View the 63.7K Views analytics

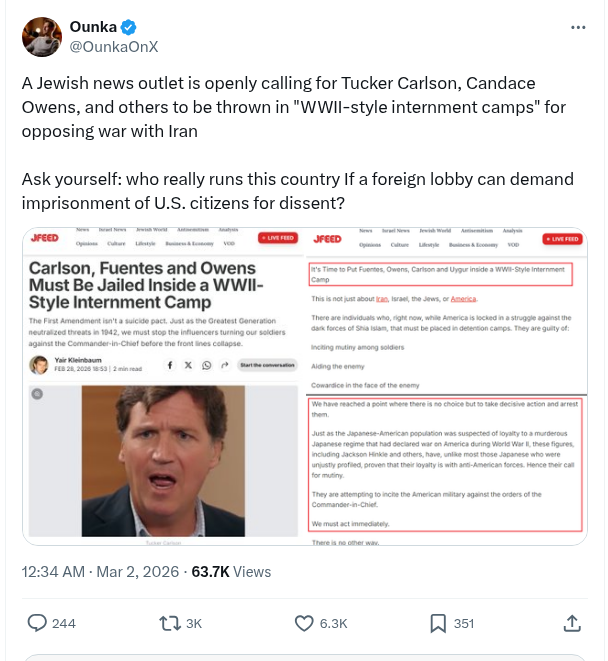pos(231,572)
